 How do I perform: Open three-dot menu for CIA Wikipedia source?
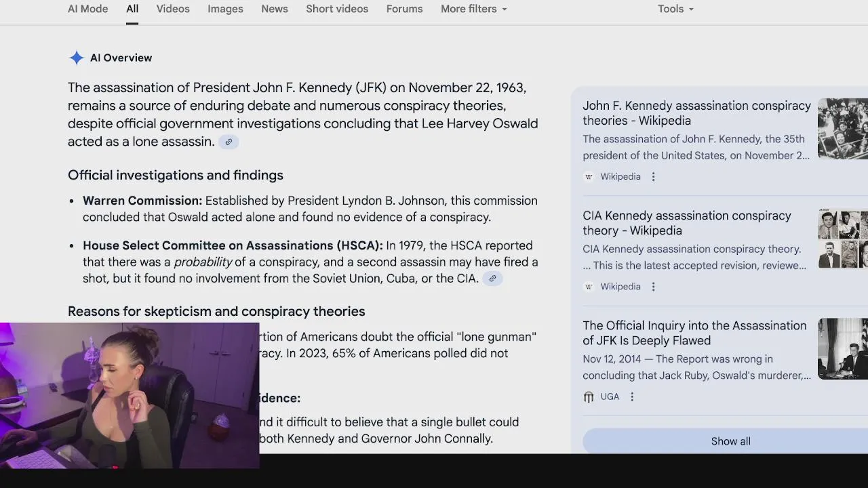coord(653,287)
